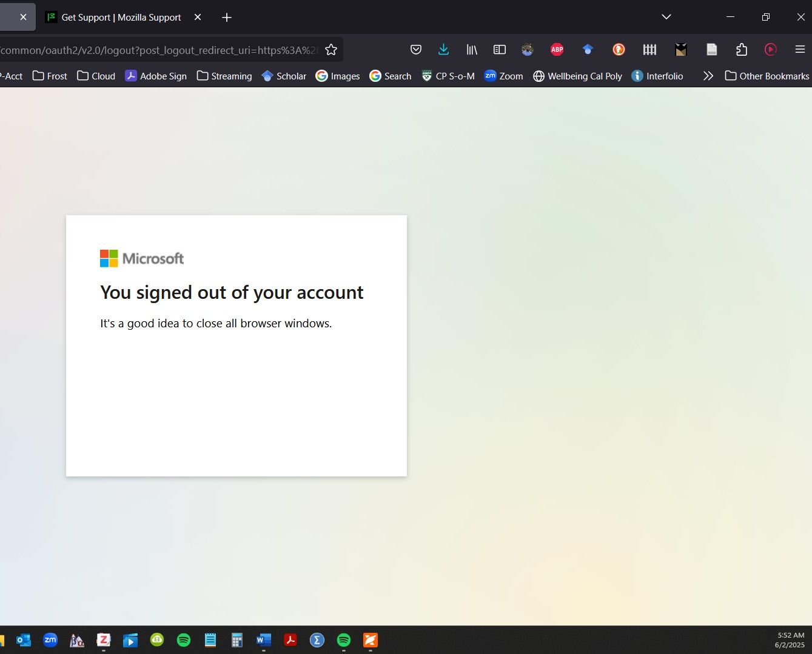Click the blue graduation cap extension icon
This screenshot has width=812, height=654.
coord(588,50)
